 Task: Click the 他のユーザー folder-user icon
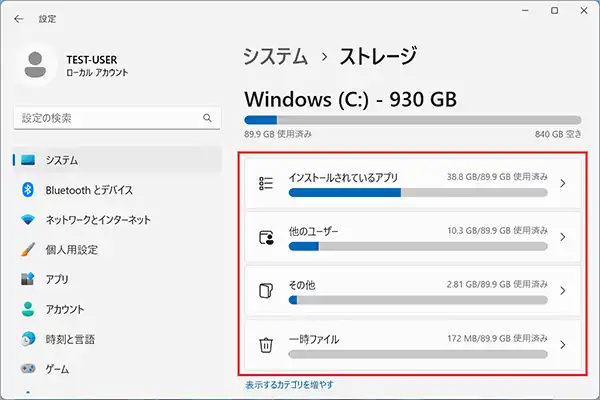(x=266, y=237)
